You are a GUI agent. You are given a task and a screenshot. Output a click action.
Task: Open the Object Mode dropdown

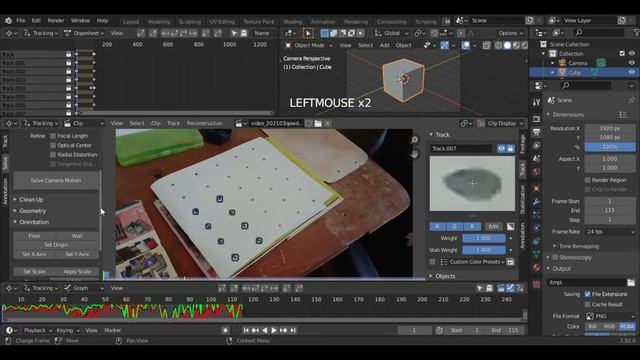click(x=309, y=45)
